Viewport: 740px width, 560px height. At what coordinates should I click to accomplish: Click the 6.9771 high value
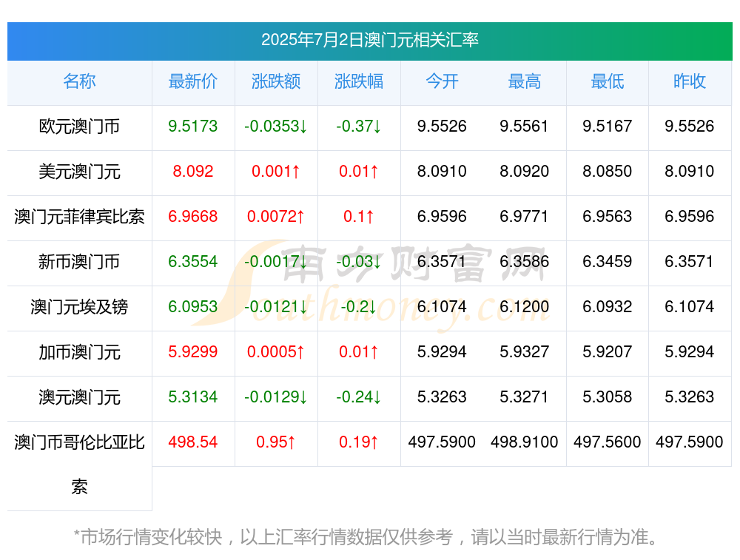[525, 217]
